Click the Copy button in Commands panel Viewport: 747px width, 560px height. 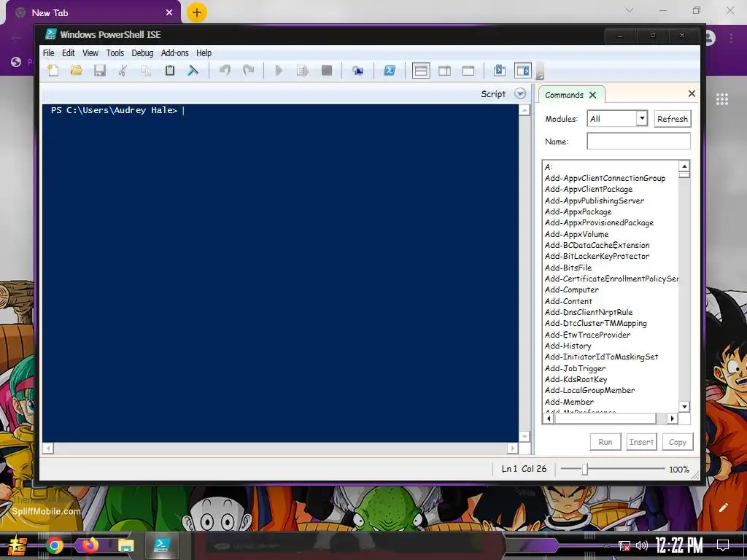pyautogui.click(x=678, y=442)
